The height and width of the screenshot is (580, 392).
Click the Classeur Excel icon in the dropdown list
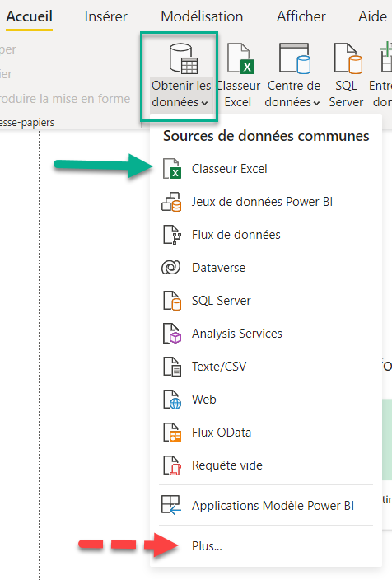(x=172, y=169)
